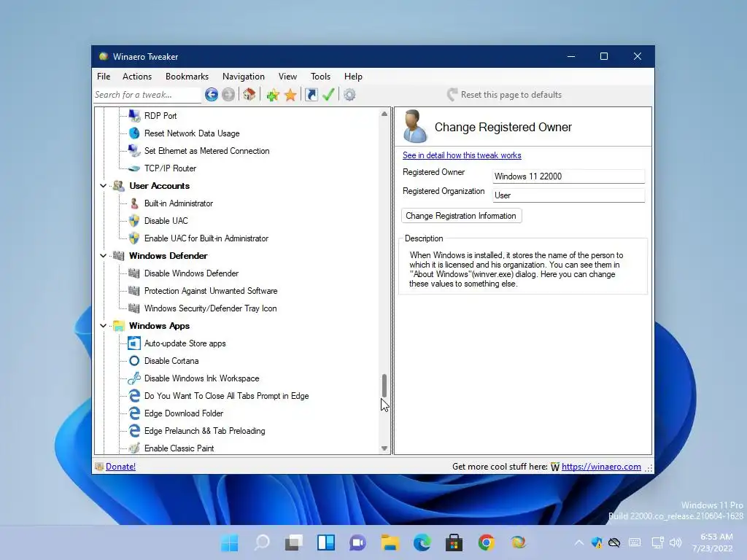
Task: Open the File menu
Action: (104, 76)
